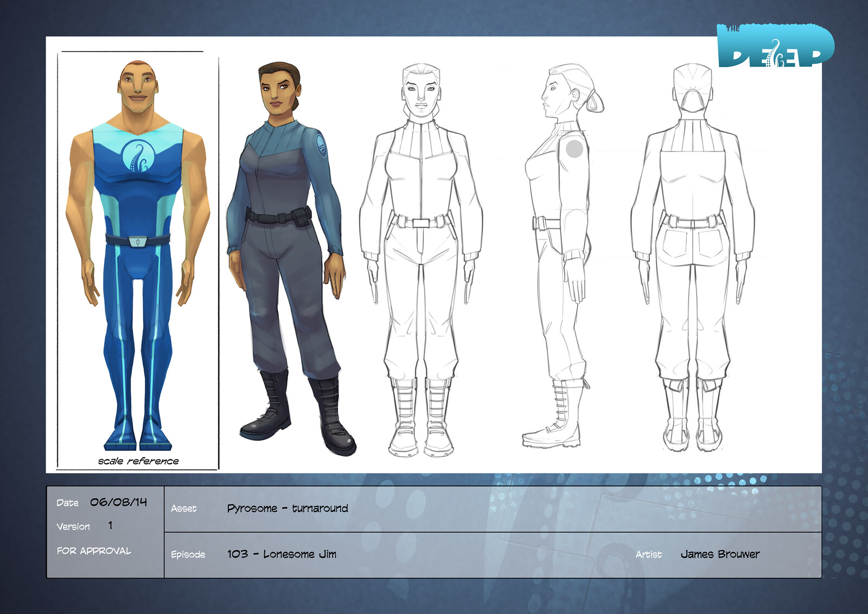
Task: Click the octopus emblem on the blue suit chest
Action: [138, 156]
